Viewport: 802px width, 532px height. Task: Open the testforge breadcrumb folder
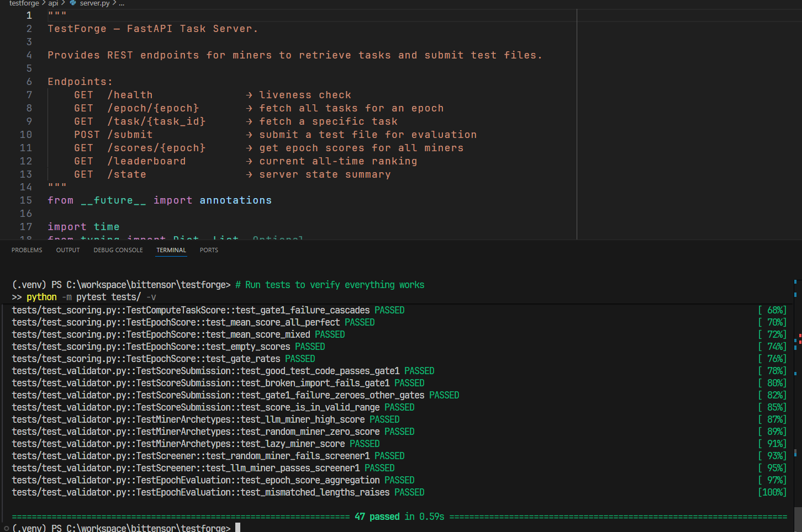pos(24,3)
